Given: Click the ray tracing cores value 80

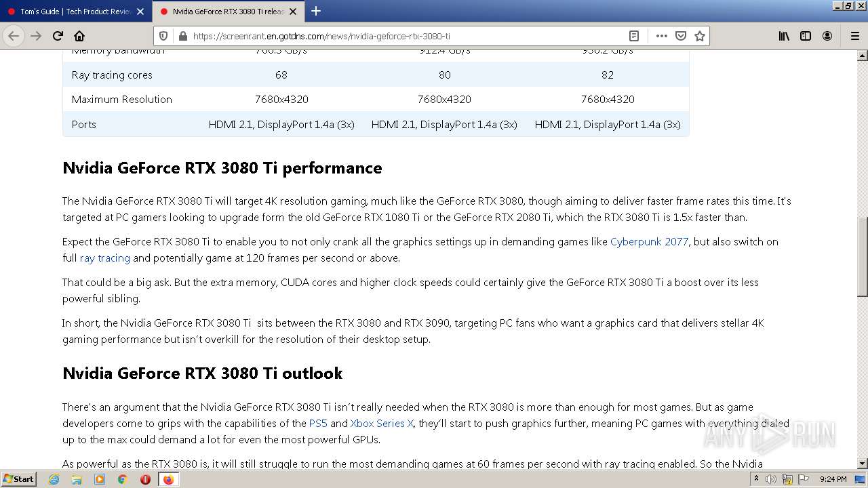Looking at the screenshot, I should (445, 75).
